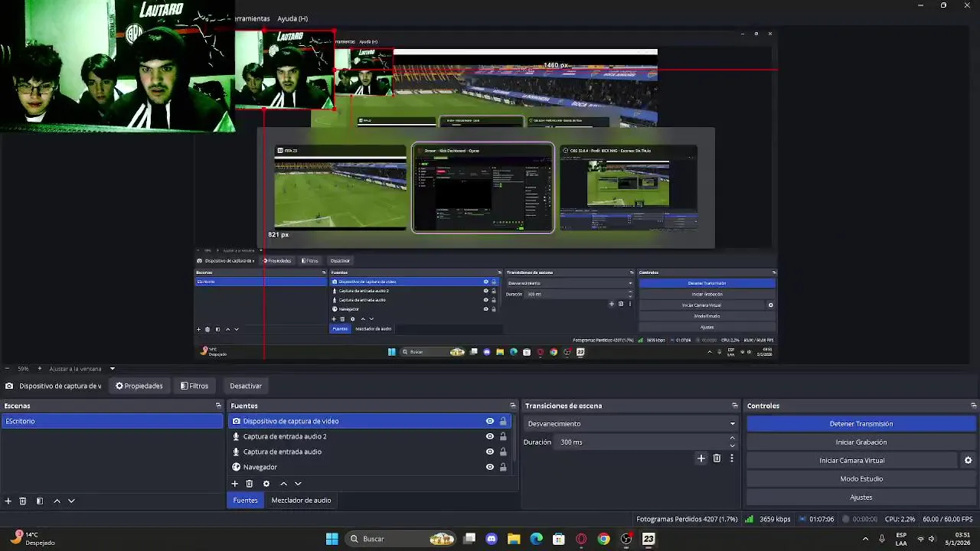Select Navegador source row
Image resolution: width=980 pixels, height=551 pixels.
[371, 467]
